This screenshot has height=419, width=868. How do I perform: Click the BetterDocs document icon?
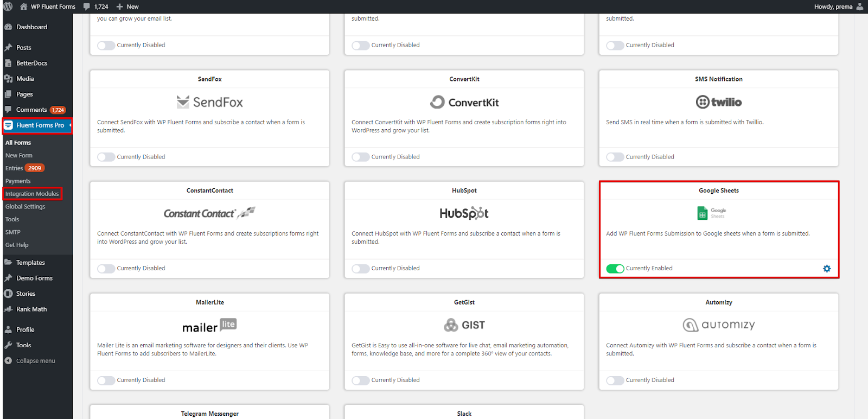[8, 63]
